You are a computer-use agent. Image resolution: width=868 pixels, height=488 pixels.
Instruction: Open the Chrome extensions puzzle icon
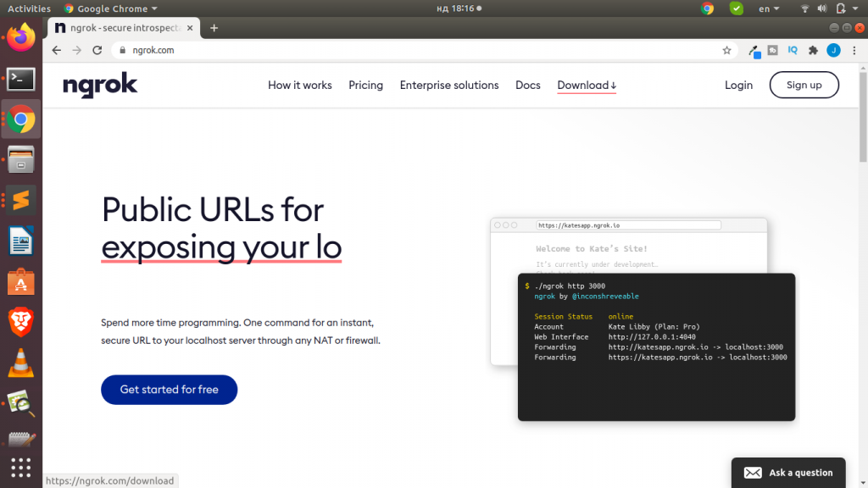(812, 50)
